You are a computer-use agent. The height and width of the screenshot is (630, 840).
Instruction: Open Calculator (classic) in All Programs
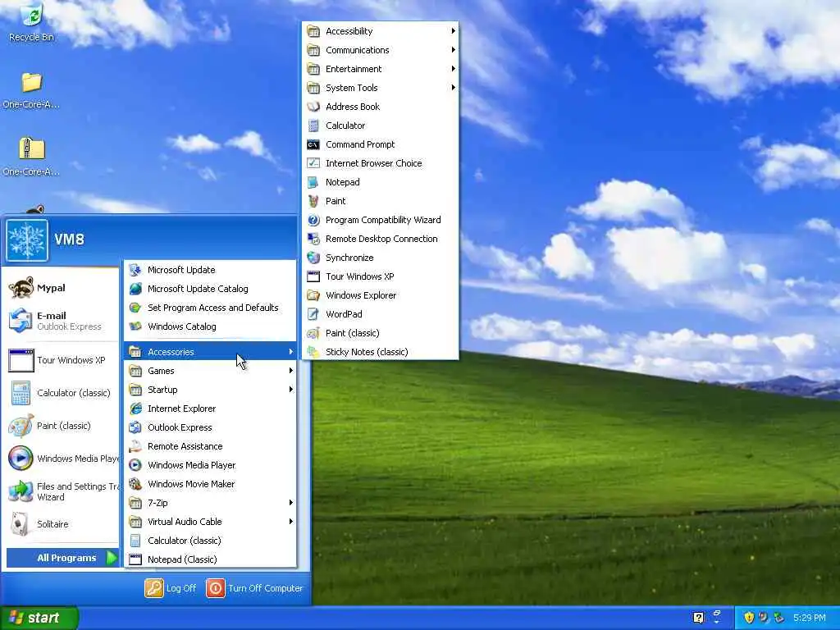pos(210,541)
